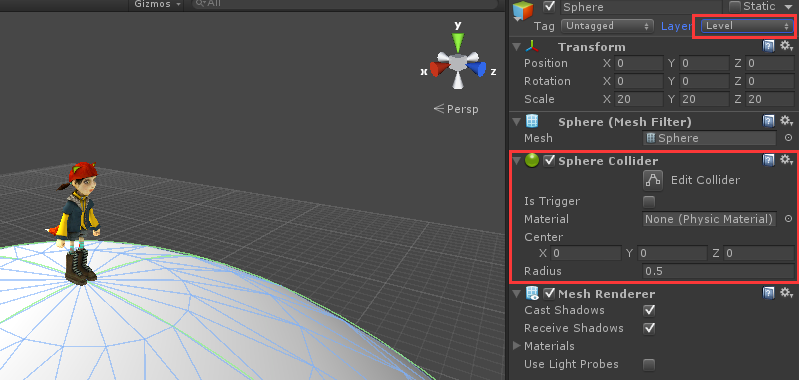Image resolution: width=799 pixels, height=380 pixels.
Task: Collapse the Sphere Collider component
Action: pyautogui.click(x=517, y=161)
